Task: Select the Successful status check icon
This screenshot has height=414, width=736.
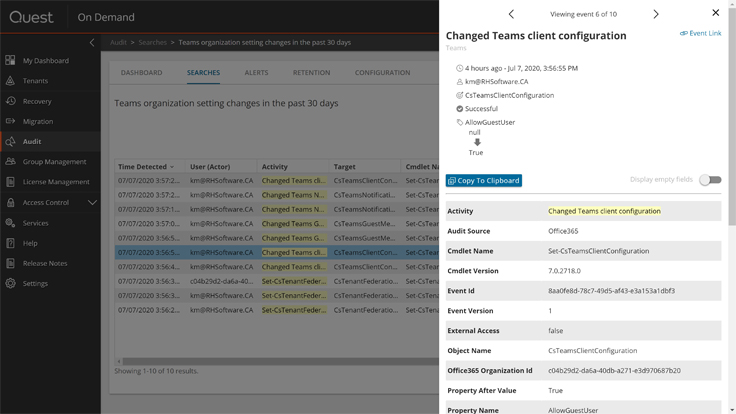Action: coord(460,108)
